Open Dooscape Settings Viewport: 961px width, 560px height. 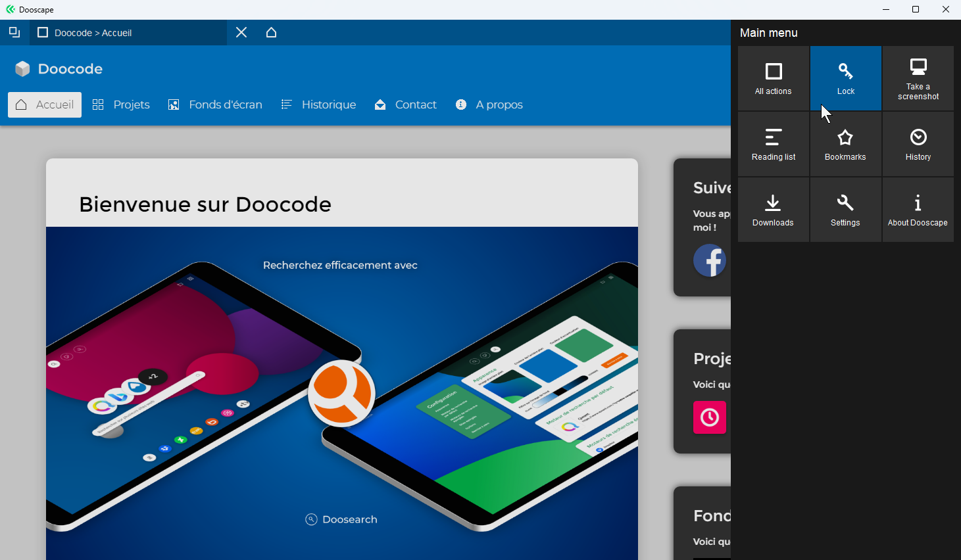[x=845, y=210]
